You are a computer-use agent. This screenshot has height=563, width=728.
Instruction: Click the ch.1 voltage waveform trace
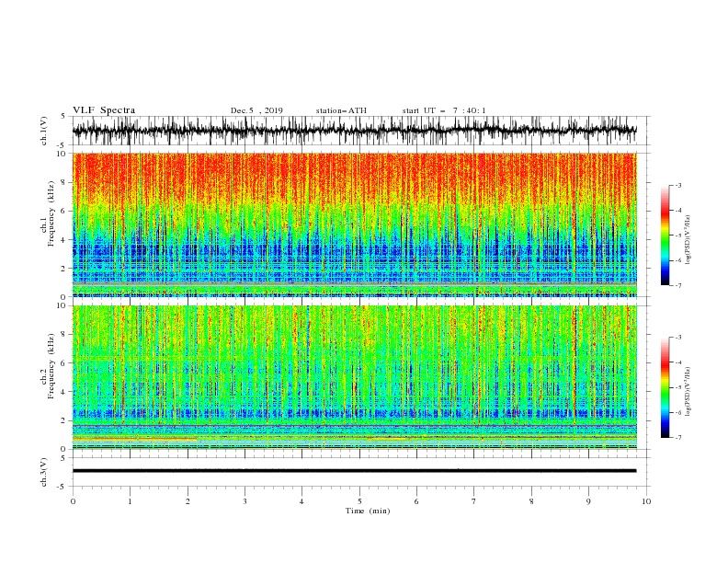click(354, 131)
